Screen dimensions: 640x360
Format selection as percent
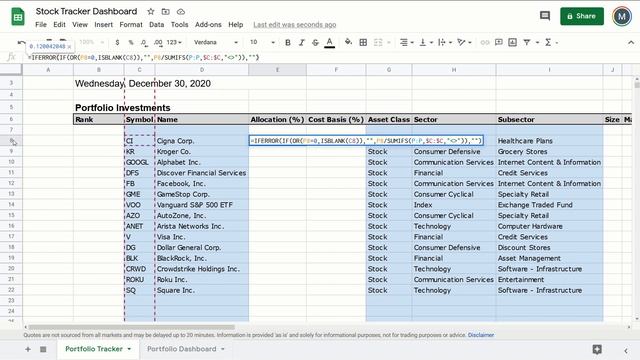[x=131, y=42]
